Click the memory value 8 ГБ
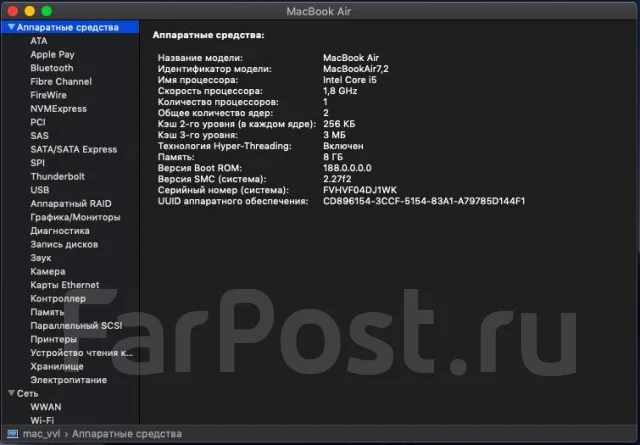 tap(333, 157)
